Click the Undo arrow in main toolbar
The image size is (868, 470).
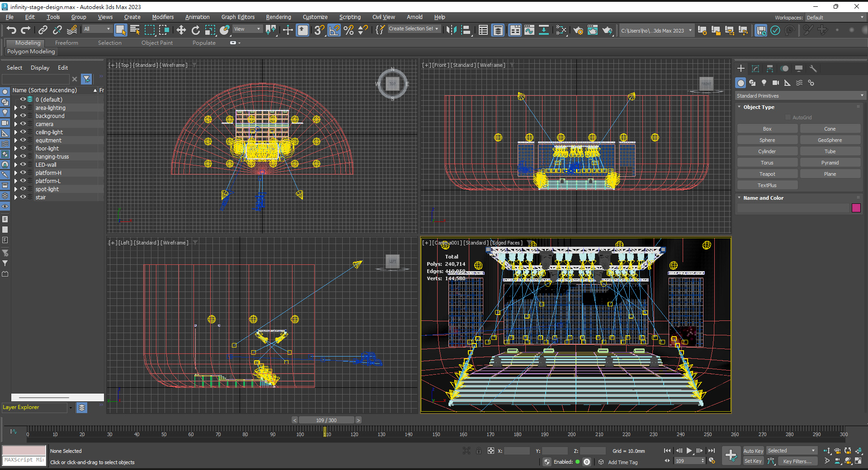[11, 30]
